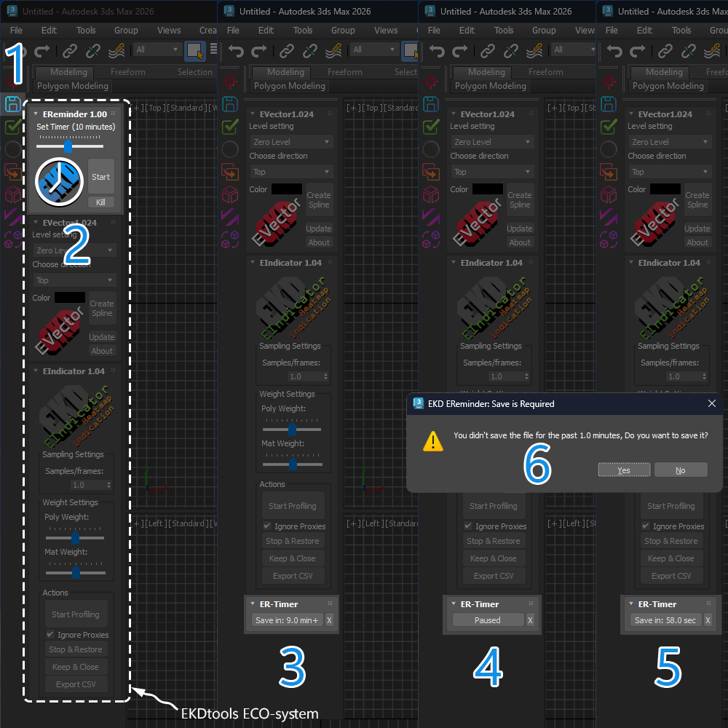Screen dimensions: 728x728
Task: Collapse EIndicator 1.04 rollout in Paused timer window
Action: [454, 262]
